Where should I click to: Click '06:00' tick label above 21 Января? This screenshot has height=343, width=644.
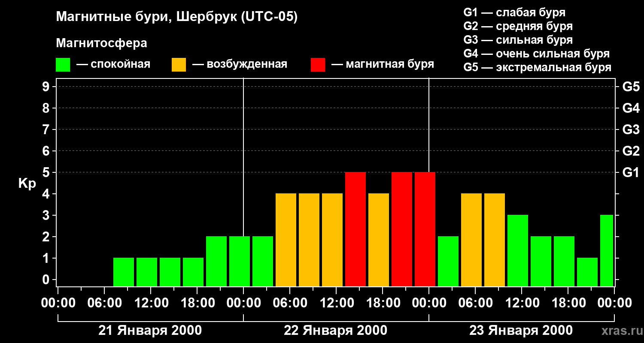(104, 303)
